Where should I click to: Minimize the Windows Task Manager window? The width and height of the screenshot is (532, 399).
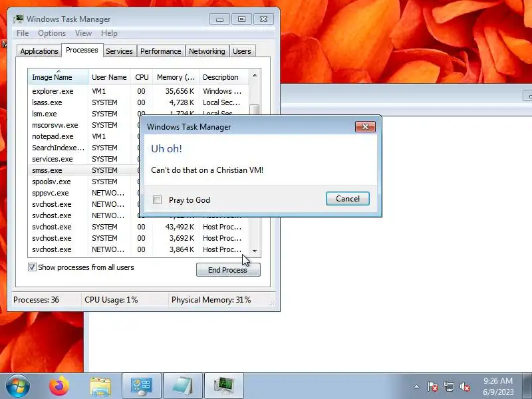pyautogui.click(x=219, y=19)
